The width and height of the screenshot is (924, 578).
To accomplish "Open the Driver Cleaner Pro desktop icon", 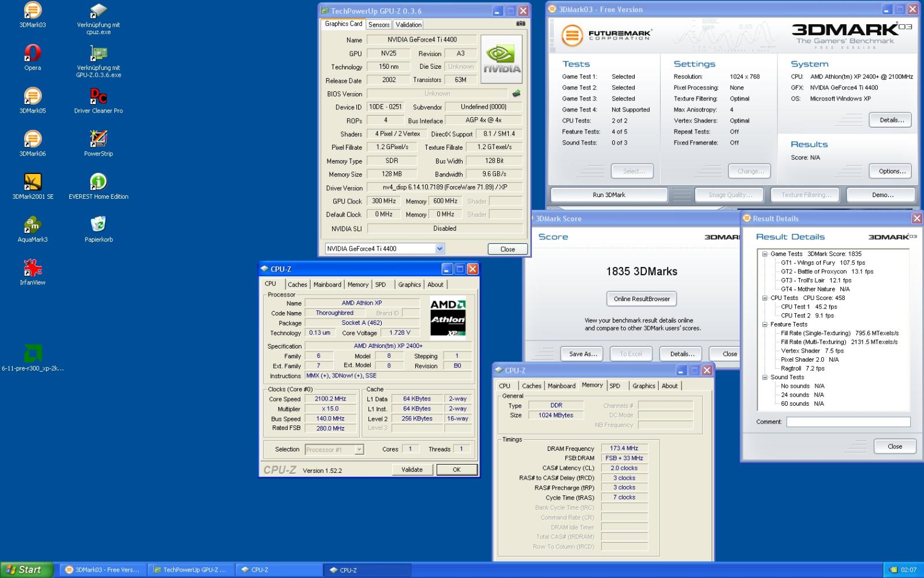I will (x=98, y=101).
